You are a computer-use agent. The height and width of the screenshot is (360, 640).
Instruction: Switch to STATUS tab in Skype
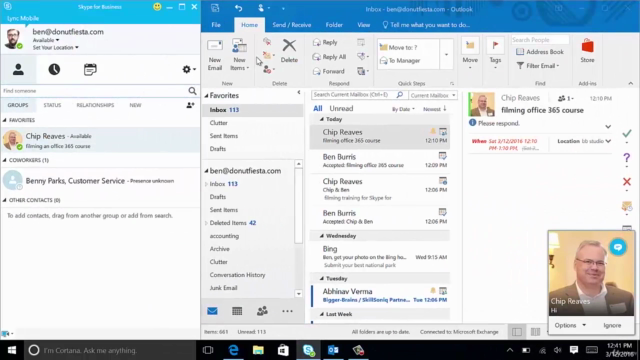pyautogui.click(x=52, y=105)
